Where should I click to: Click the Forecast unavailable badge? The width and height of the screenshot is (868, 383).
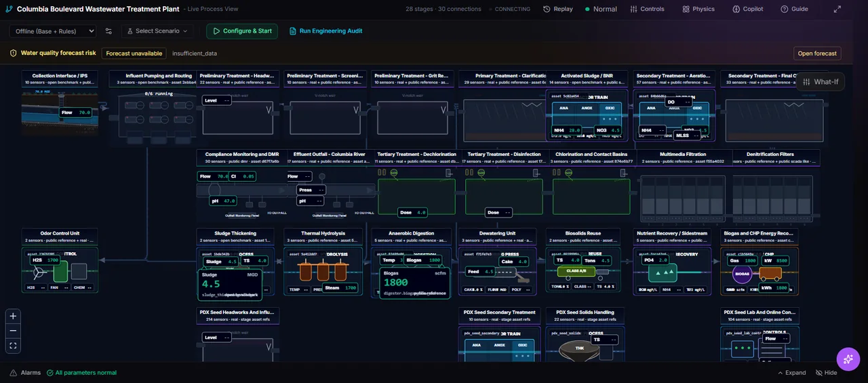click(134, 54)
